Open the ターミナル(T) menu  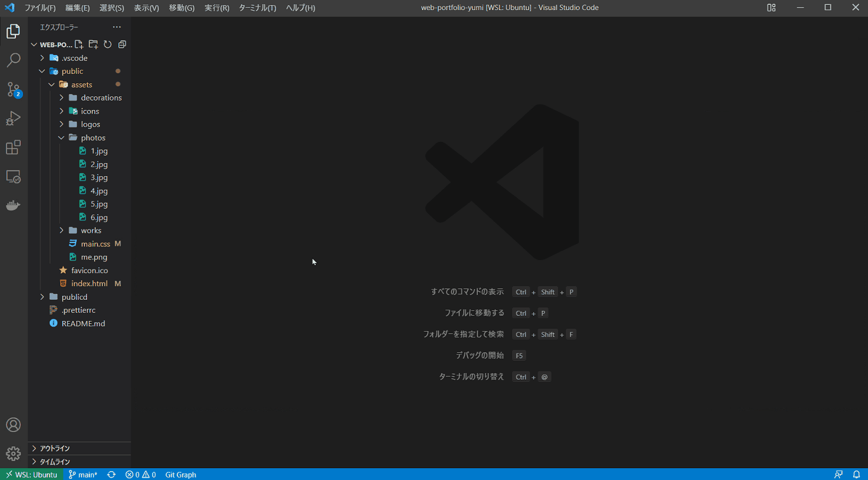click(257, 8)
